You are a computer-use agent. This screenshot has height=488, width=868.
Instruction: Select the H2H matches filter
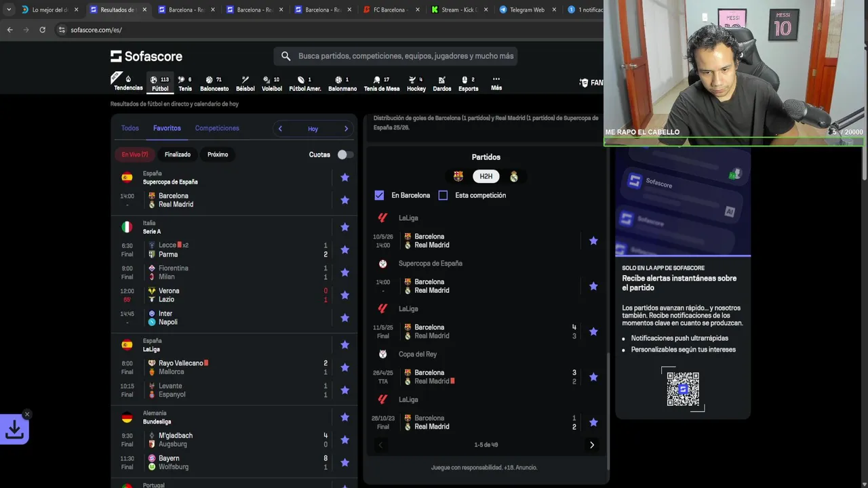486,176
